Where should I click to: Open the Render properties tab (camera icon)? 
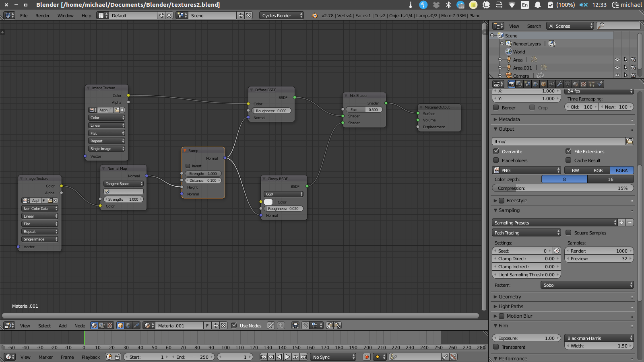(x=512, y=84)
